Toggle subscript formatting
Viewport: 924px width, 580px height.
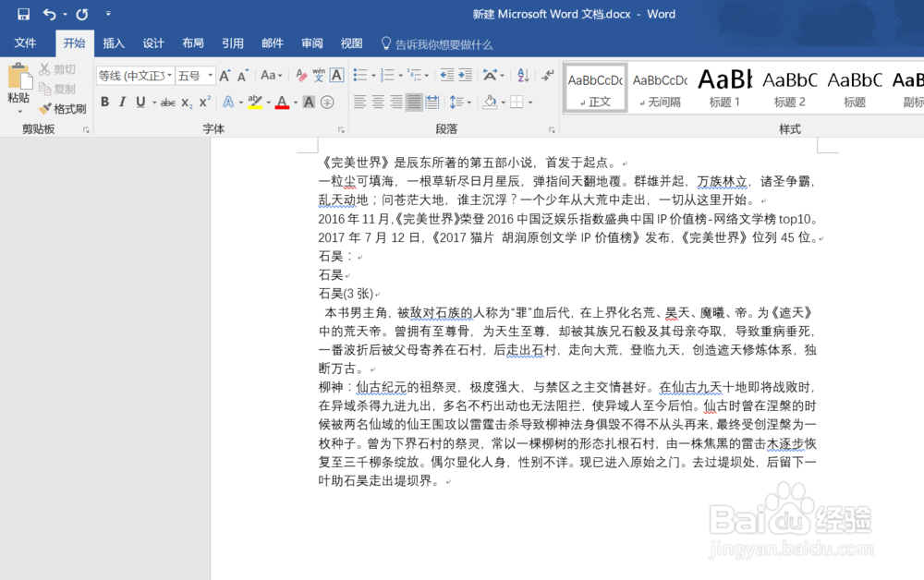187,102
